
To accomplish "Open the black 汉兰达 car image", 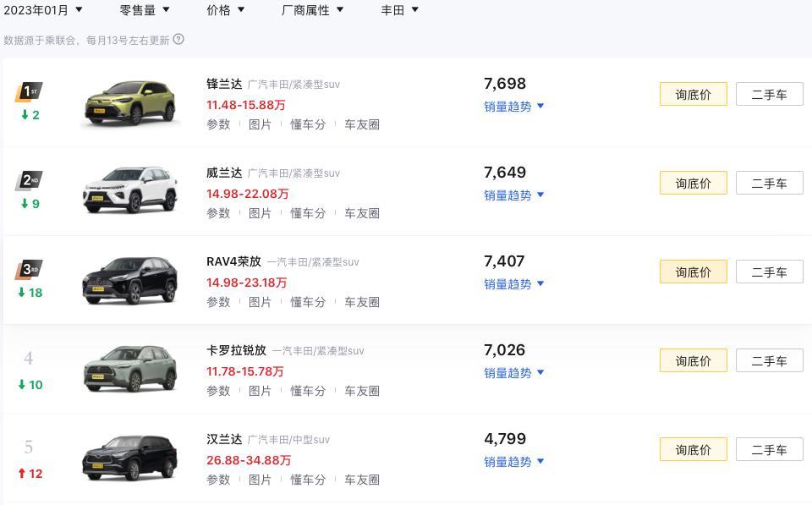I will point(130,458).
